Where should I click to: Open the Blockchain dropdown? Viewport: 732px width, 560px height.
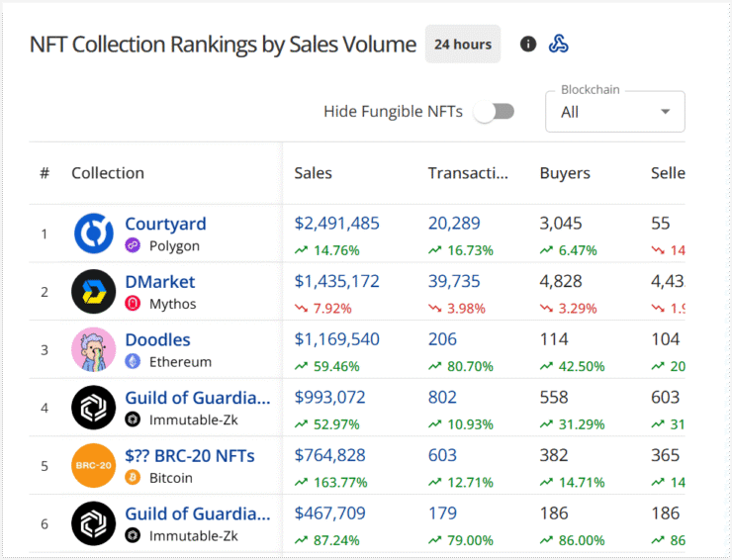615,112
